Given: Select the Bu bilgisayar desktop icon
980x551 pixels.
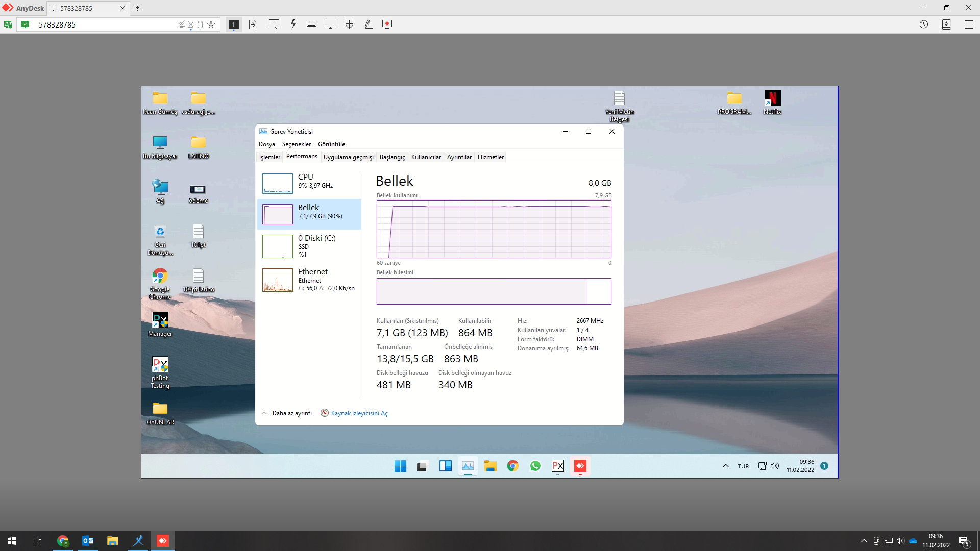Looking at the screenshot, I should point(160,147).
